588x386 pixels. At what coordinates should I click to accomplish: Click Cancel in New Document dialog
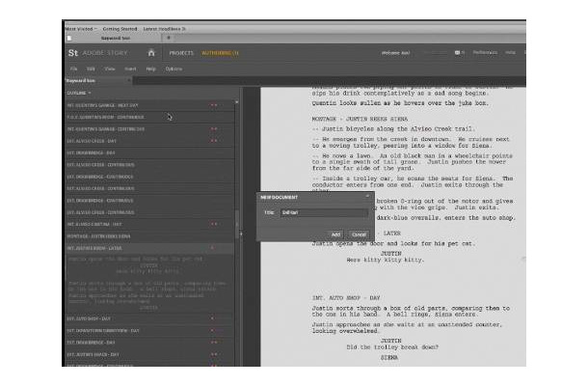pyautogui.click(x=359, y=234)
